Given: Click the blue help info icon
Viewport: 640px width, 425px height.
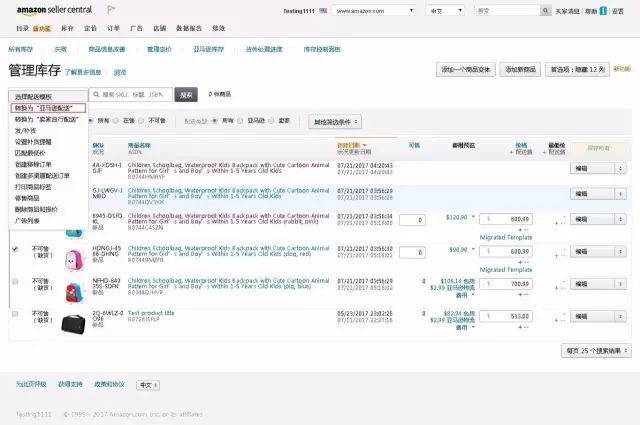Looking at the screenshot, I should pyautogui.click(x=603, y=11).
